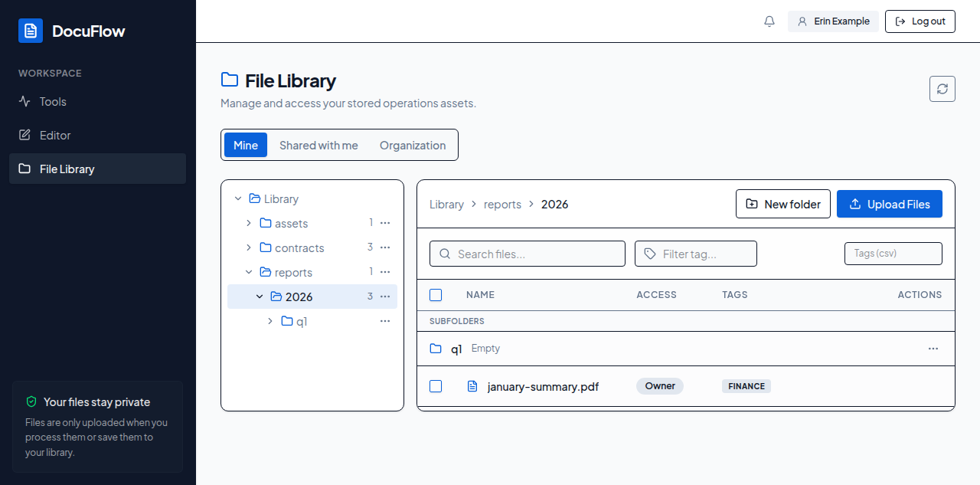
Task: Focus the Filter tag input
Action: point(696,254)
